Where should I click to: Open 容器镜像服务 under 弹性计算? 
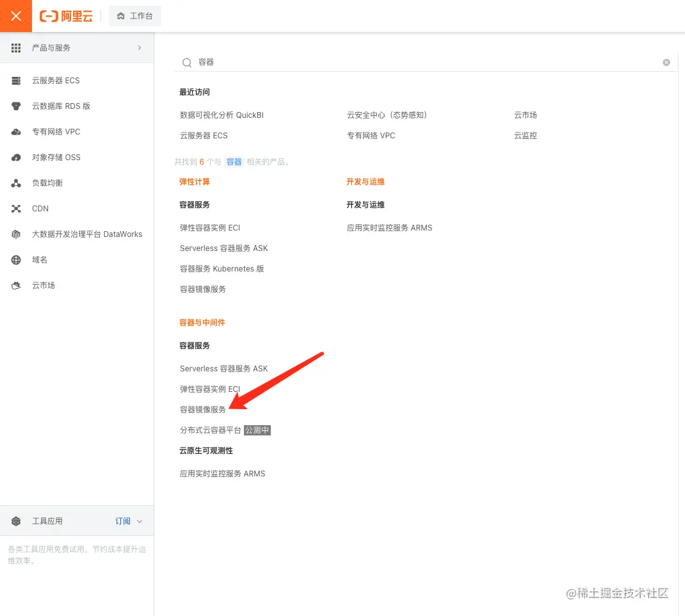[203, 289]
